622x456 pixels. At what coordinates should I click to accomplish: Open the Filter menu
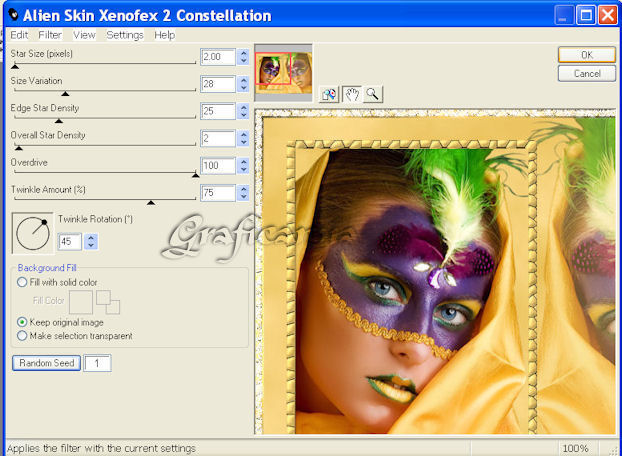coord(50,35)
